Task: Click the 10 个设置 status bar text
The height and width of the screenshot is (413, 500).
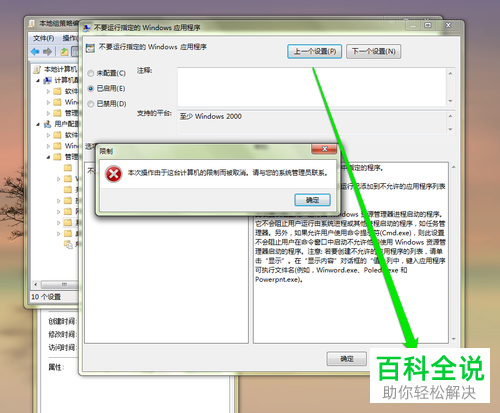Action: [x=46, y=297]
